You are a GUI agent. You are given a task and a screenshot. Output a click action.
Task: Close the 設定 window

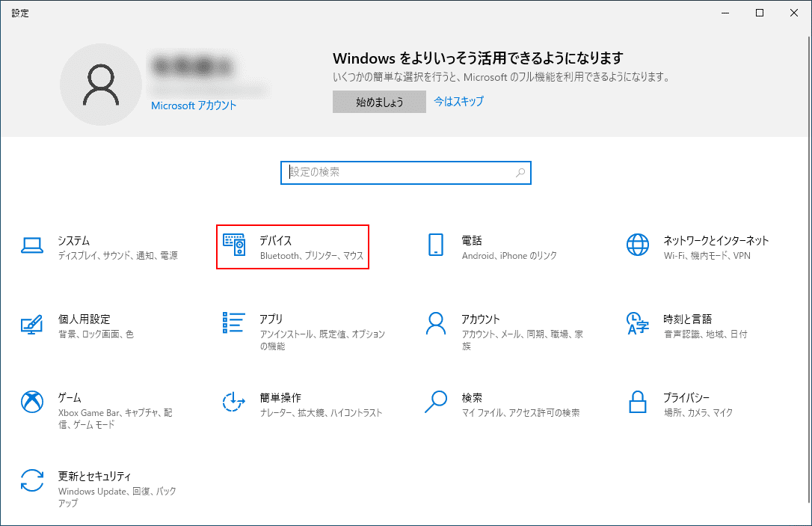coord(794,13)
